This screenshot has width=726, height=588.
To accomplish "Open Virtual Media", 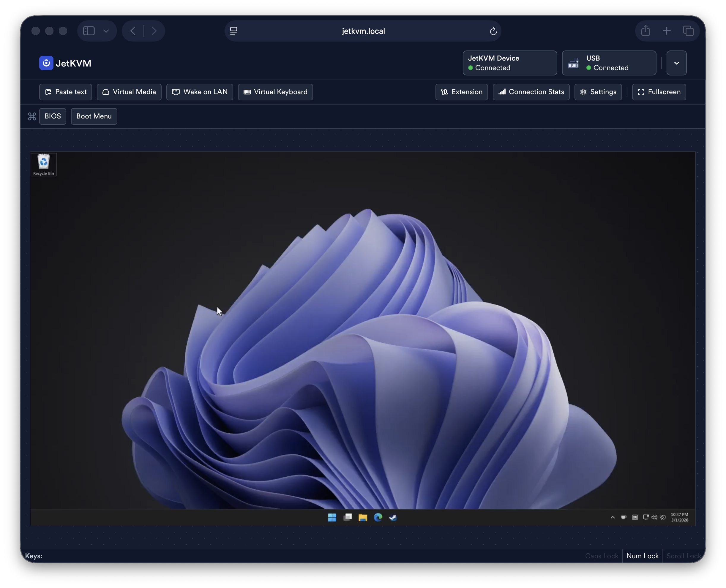I will tap(129, 92).
